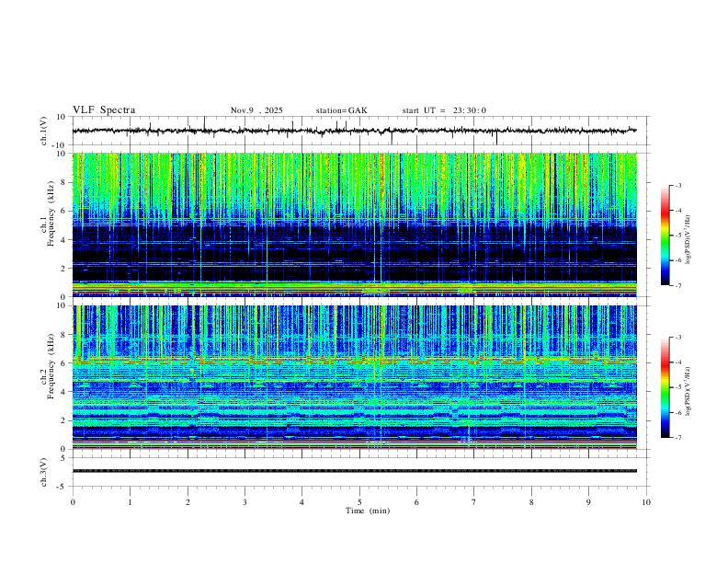Click the "VLF Spectra" title text
This screenshot has height=563, width=728.
point(104,110)
